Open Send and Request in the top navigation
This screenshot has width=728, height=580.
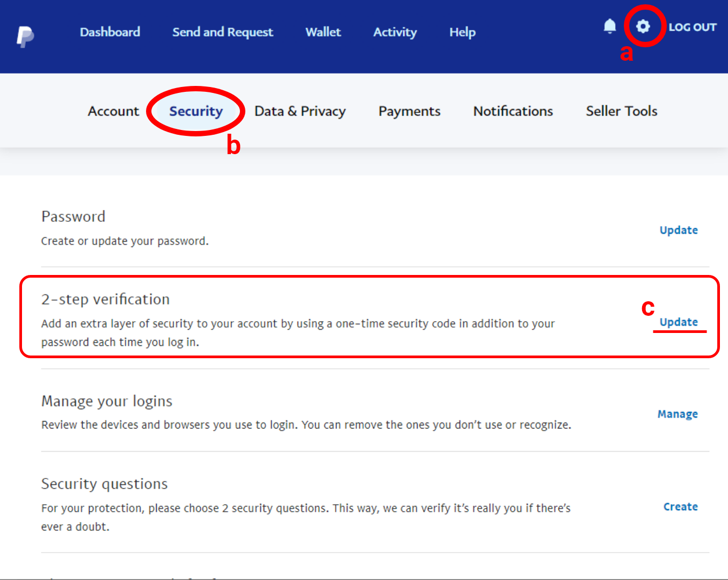click(223, 32)
